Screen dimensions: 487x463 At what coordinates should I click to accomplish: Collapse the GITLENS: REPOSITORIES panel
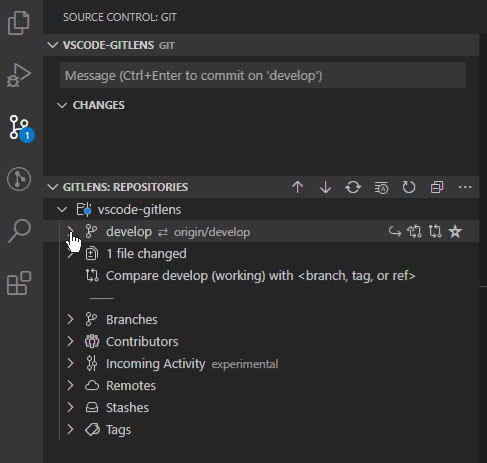point(53,187)
